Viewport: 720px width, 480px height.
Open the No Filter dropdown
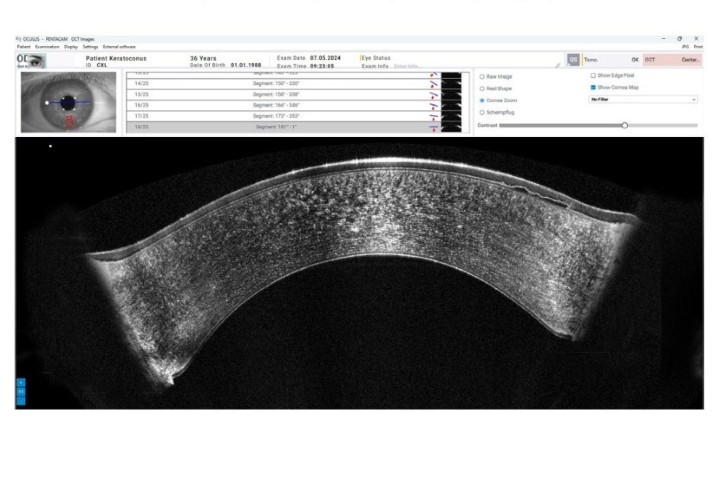click(x=644, y=100)
